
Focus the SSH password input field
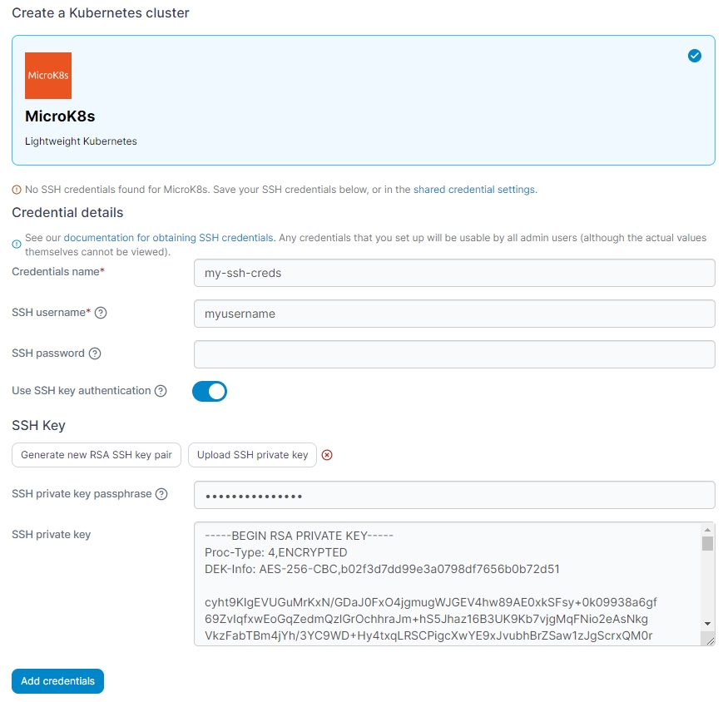(x=453, y=354)
